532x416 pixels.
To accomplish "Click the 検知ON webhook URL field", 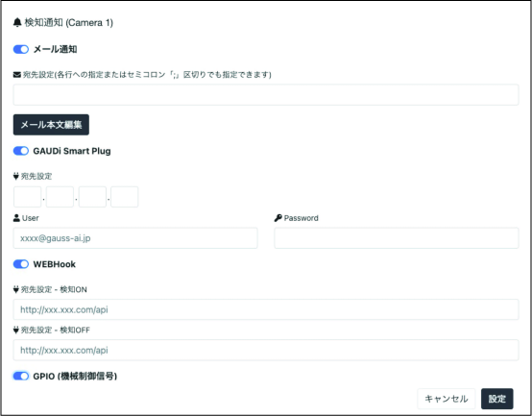I will [x=266, y=309].
